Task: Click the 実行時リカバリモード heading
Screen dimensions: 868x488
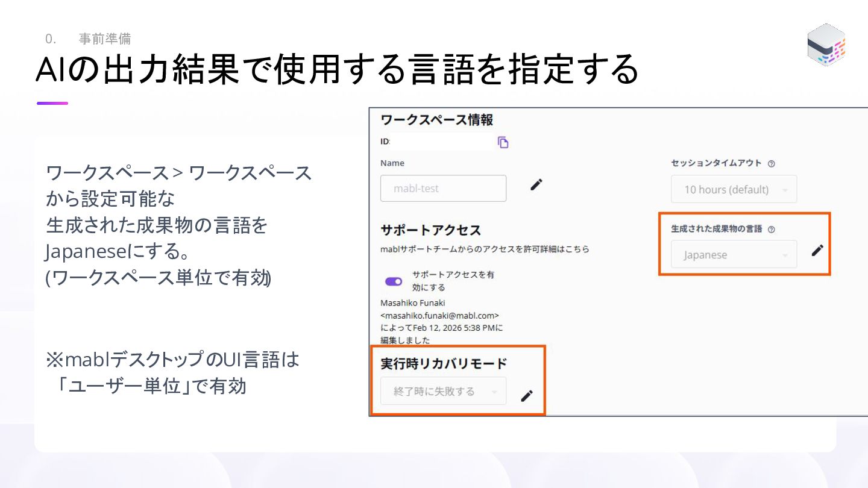Action: [x=444, y=363]
